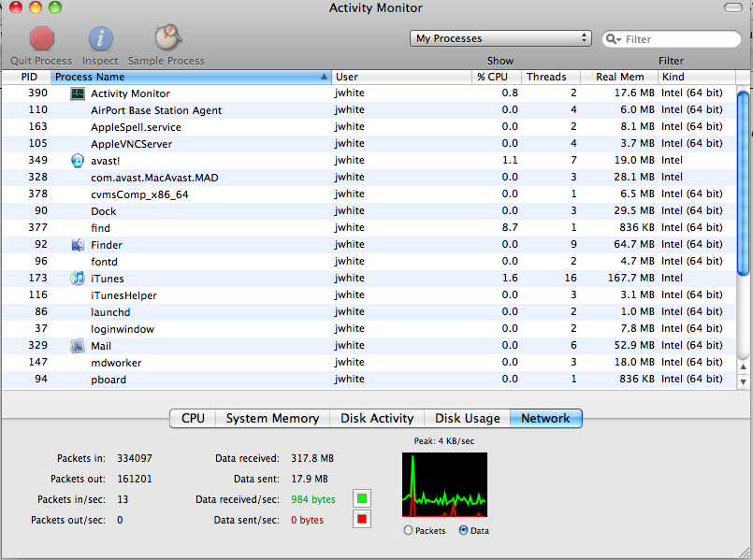
Task: Select the Finder process icon
Action: 78,245
